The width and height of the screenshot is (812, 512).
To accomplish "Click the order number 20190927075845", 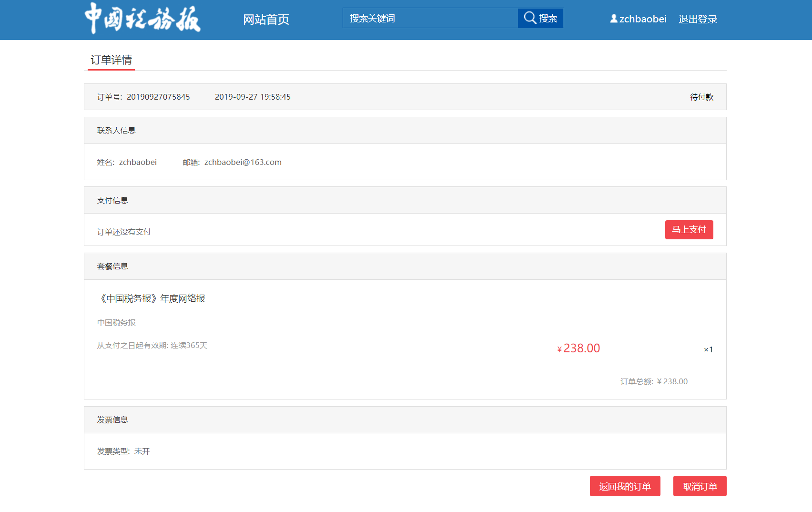I will pos(158,97).
